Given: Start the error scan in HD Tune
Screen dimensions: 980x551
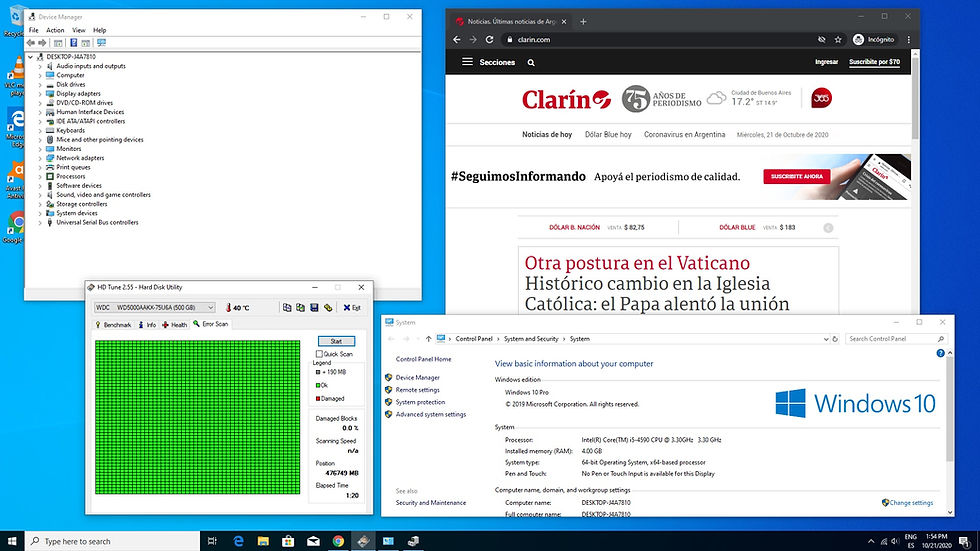Looking at the screenshot, I should [x=336, y=341].
